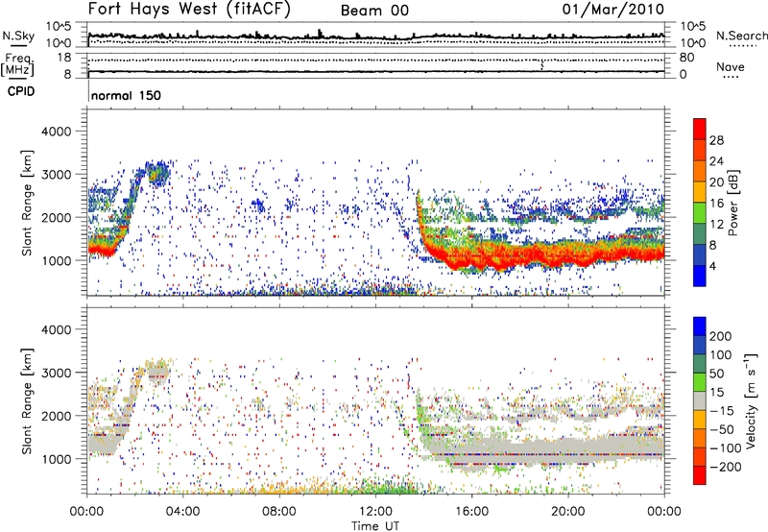Click the 'Nave' legend label
The height and width of the screenshot is (532, 768).
click(731, 67)
